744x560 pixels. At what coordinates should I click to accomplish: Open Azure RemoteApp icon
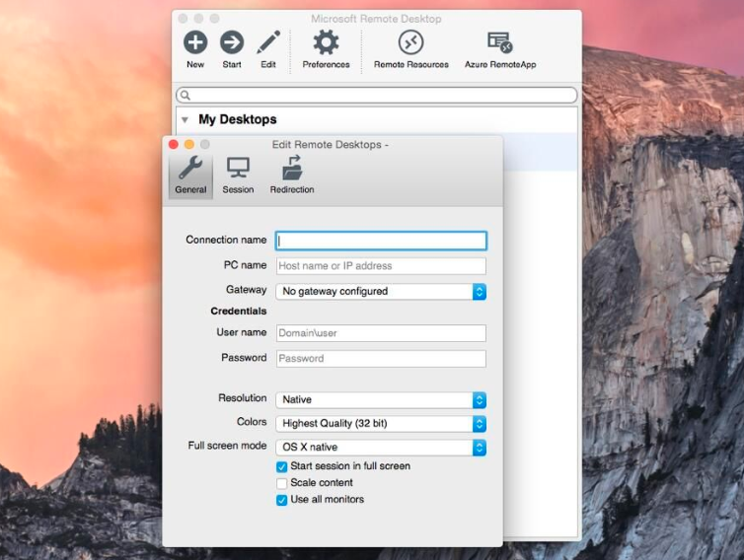500,42
